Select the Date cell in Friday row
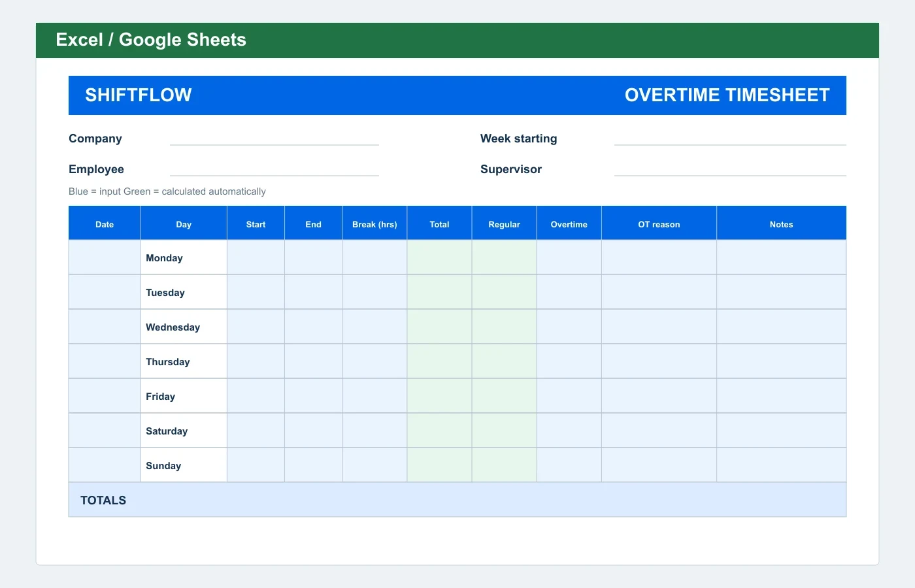Image resolution: width=915 pixels, height=588 pixels. click(105, 396)
